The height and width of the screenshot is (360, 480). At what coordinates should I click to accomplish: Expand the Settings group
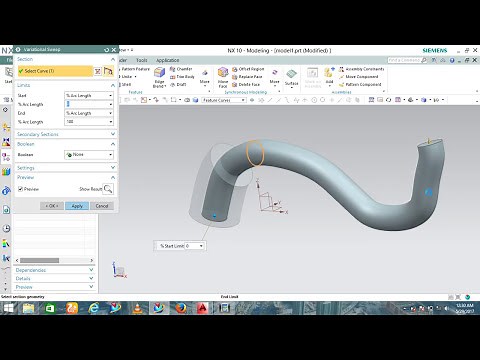click(x=113, y=168)
